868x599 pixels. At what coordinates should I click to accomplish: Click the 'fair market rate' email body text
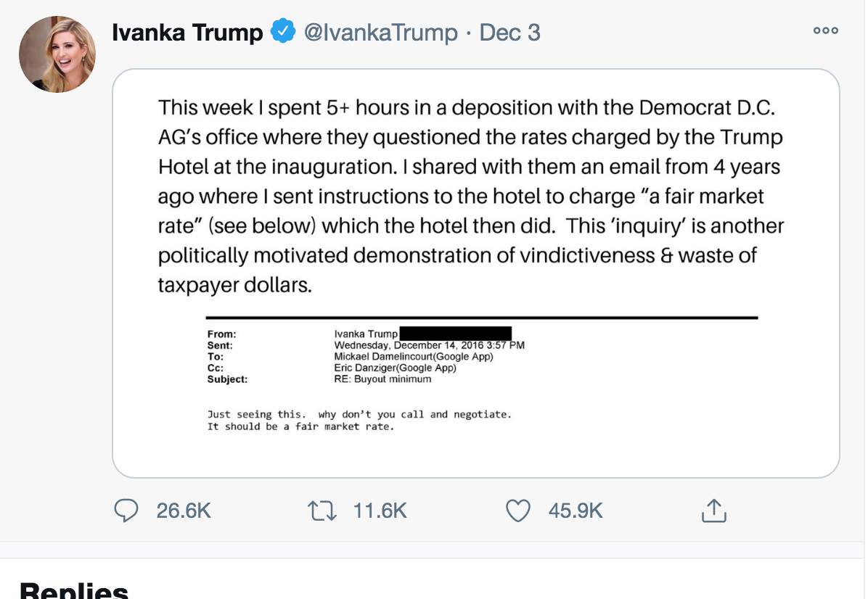[300, 426]
